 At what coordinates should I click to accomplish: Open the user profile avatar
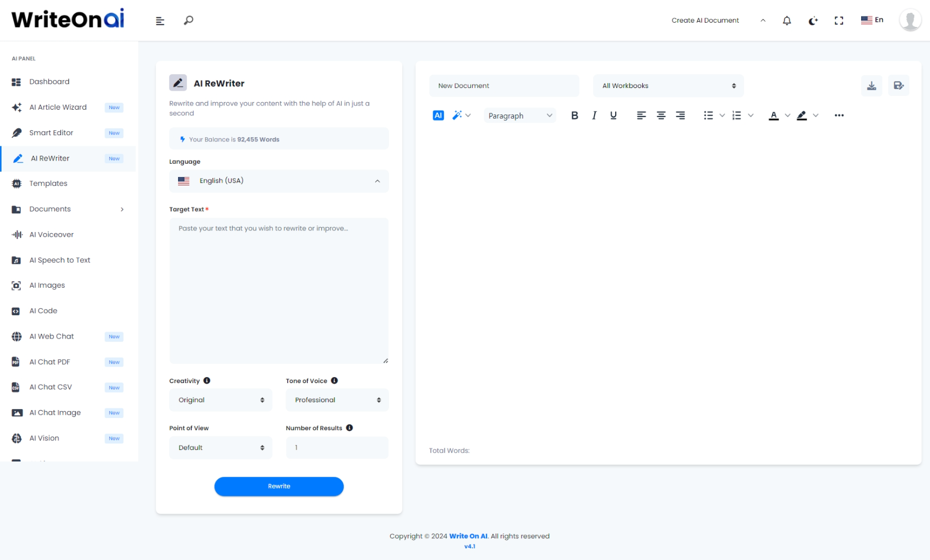click(x=910, y=20)
